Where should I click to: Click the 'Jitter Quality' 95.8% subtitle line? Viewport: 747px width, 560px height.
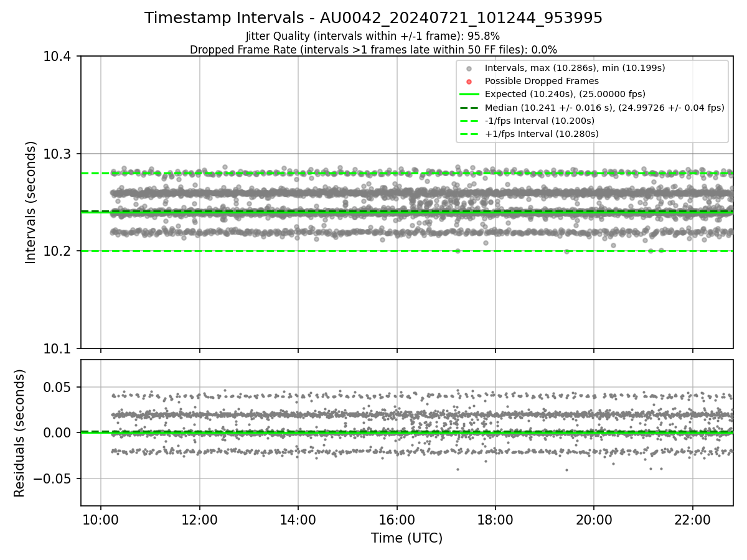(x=373, y=36)
